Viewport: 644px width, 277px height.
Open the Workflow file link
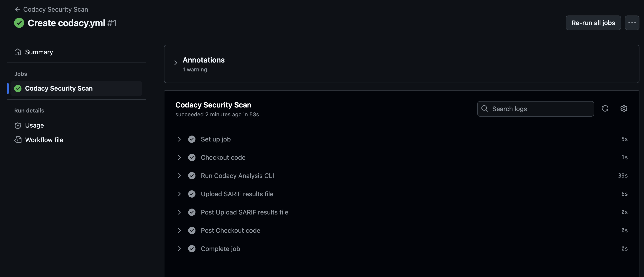click(x=44, y=140)
